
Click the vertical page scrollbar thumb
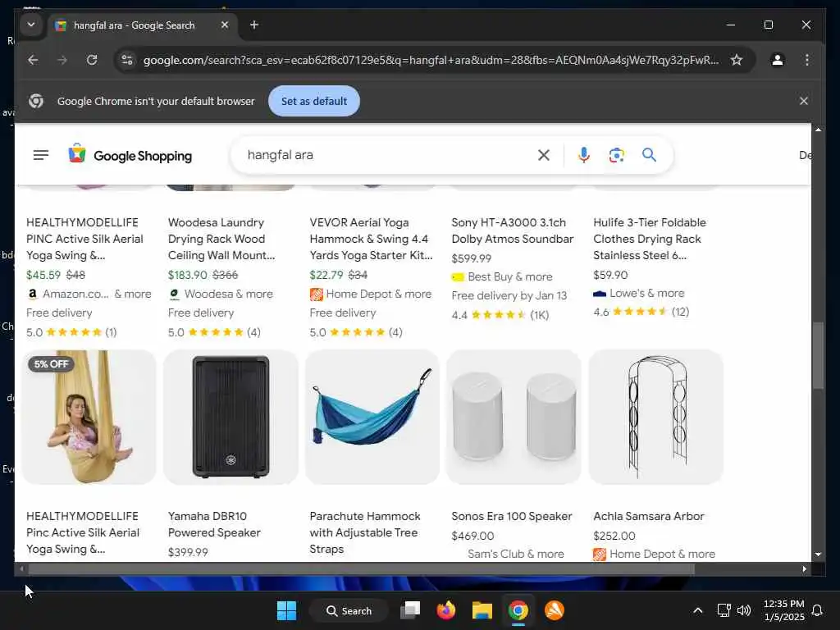point(818,356)
